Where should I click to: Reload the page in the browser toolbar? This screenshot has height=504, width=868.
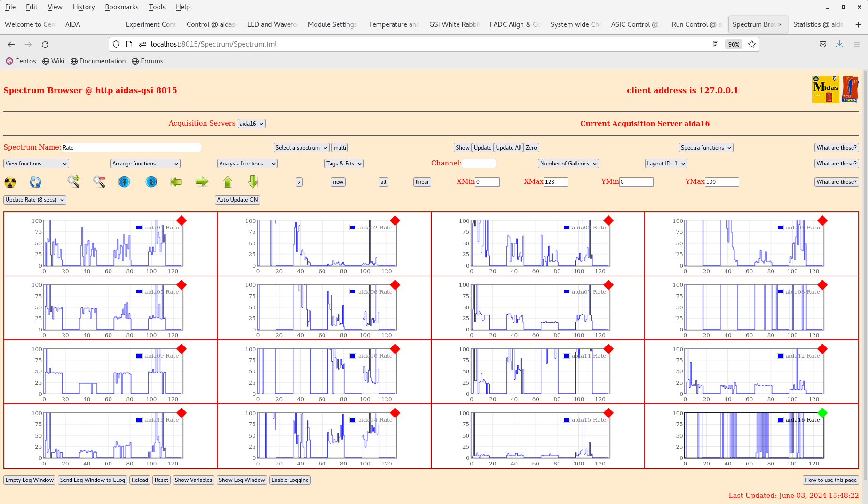coord(45,44)
